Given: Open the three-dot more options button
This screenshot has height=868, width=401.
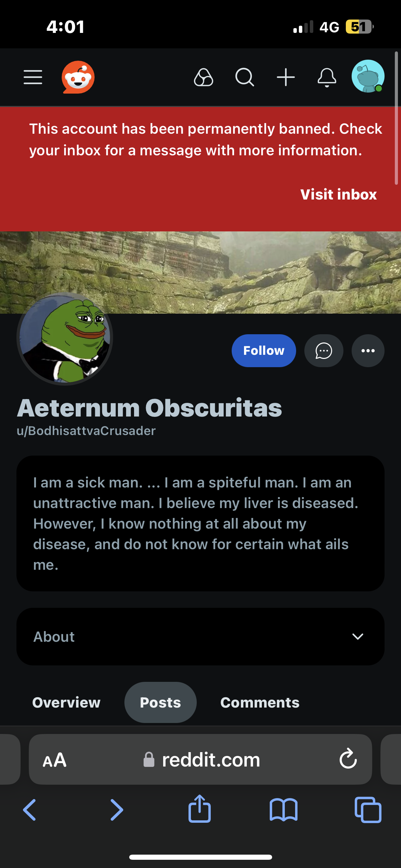Looking at the screenshot, I should 368,351.
